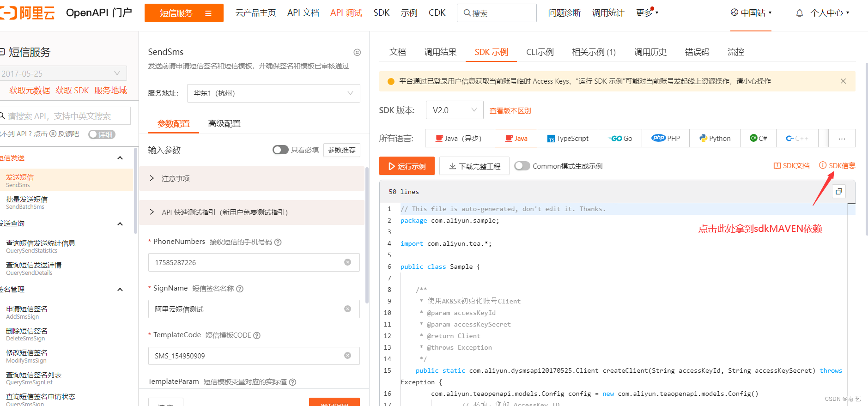This screenshot has height=406, width=868.
Task: Expand the API 快速测试指引 section
Action: click(252, 212)
